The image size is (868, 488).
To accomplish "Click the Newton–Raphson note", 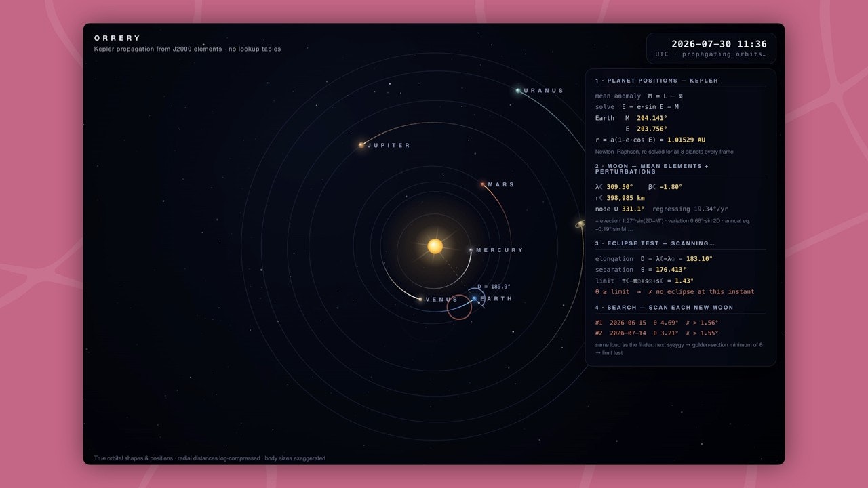I will click(664, 152).
